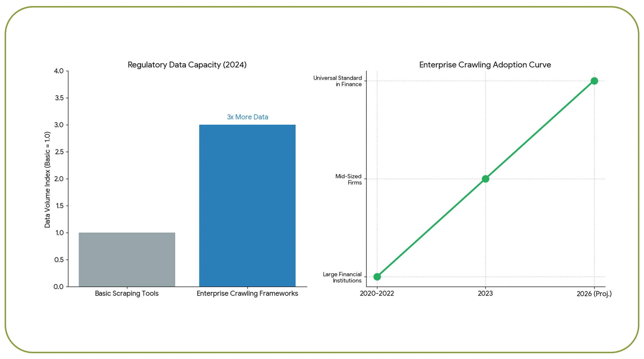
Task: Click the '3x More Data' annotation
Action: (x=247, y=117)
